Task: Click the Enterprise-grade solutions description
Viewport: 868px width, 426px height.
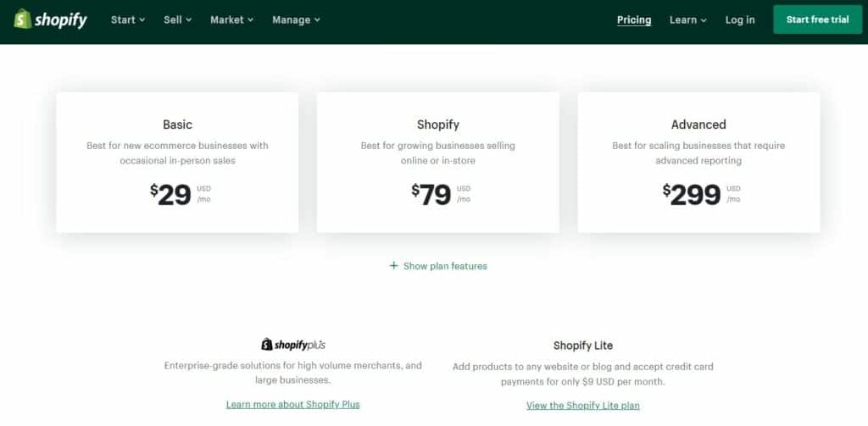Action: click(292, 373)
